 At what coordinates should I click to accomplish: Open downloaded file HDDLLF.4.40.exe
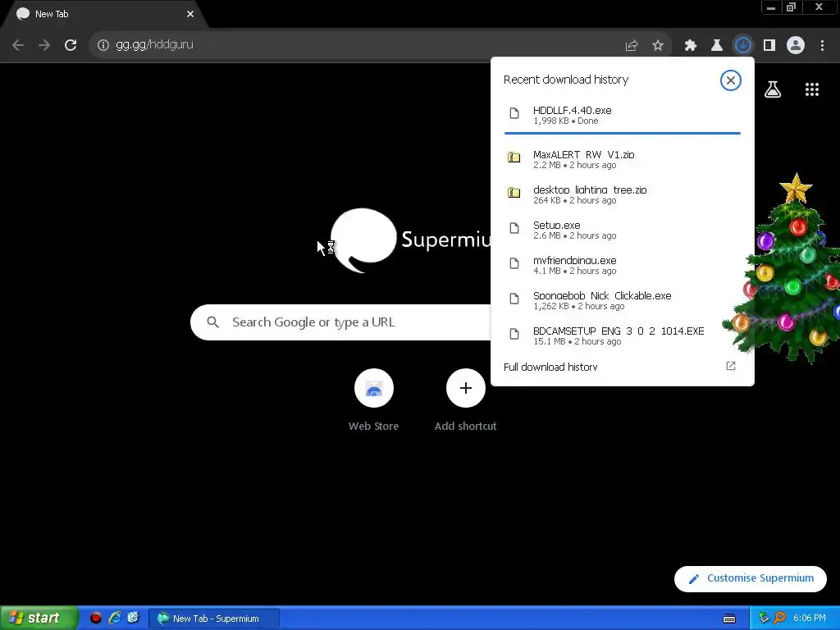[x=622, y=115]
